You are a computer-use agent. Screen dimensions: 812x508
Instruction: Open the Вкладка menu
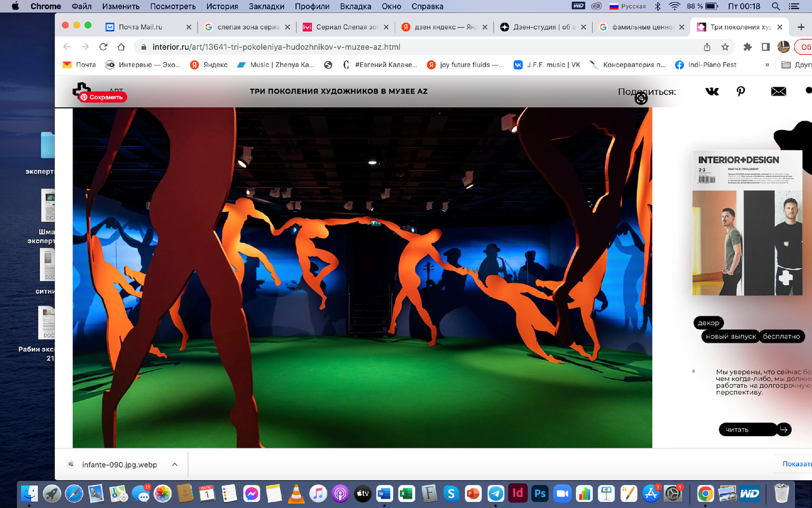click(355, 6)
